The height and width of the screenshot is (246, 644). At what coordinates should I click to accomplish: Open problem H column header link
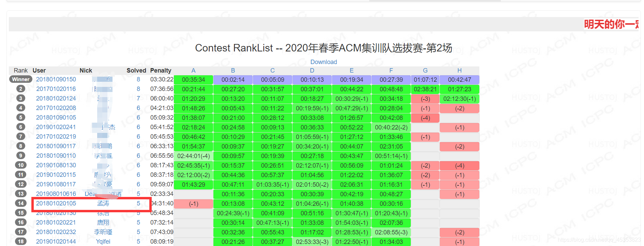click(460, 71)
